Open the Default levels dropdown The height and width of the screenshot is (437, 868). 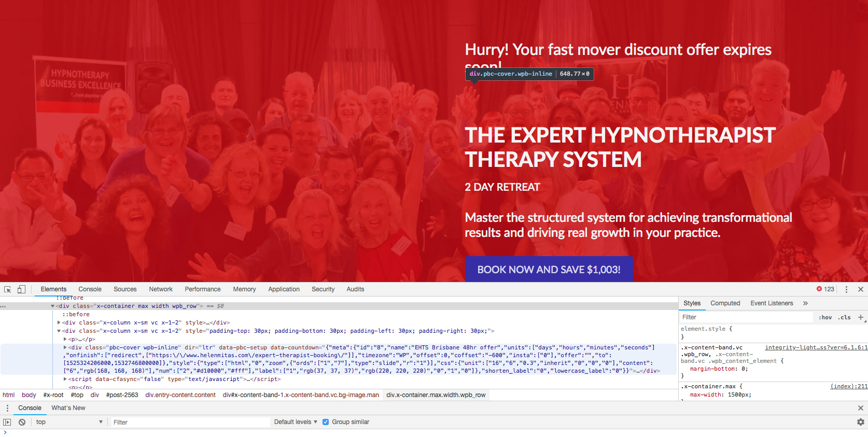point(296,422)
